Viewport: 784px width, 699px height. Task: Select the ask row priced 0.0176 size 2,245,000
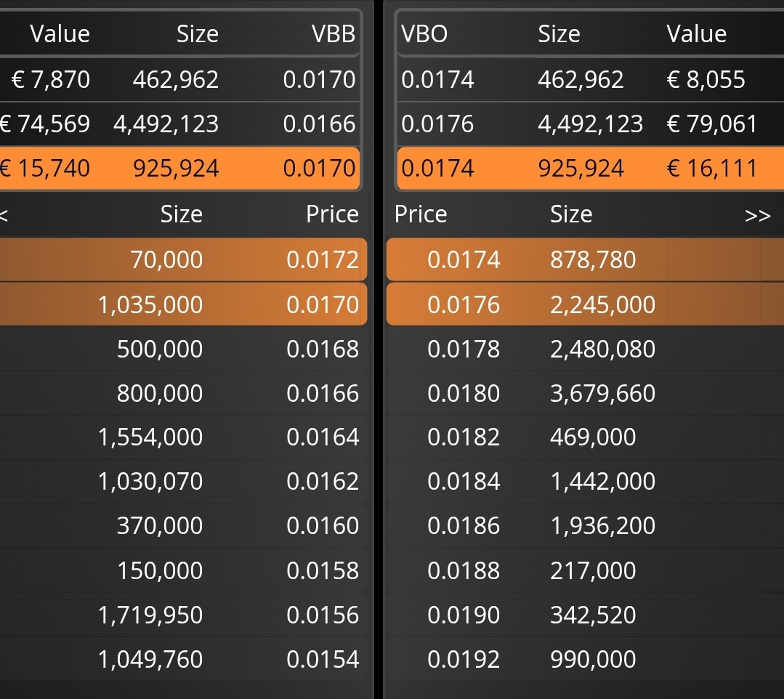click(585, 304)
